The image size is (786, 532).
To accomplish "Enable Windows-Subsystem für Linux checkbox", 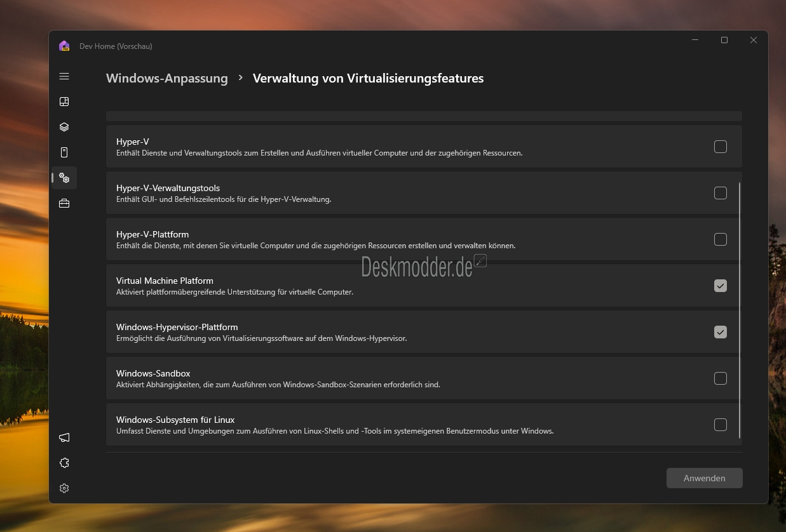I will click(x=721, y=425).
